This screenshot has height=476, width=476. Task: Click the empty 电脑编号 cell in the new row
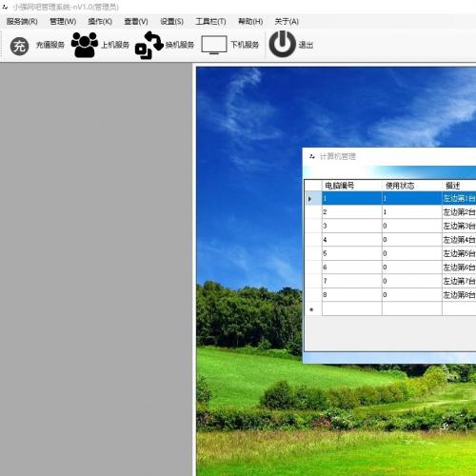click(x=352, y=308)
